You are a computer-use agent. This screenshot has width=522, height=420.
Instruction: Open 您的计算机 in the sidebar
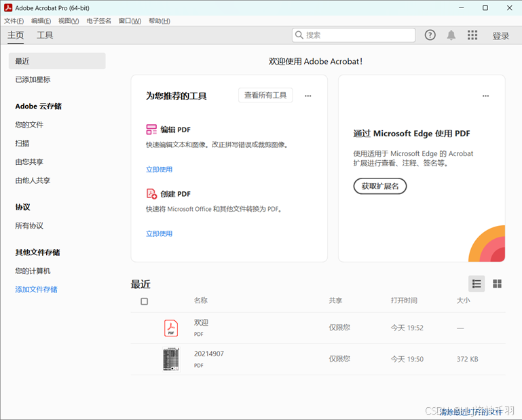pyautogui.click(x=33, y=271)
